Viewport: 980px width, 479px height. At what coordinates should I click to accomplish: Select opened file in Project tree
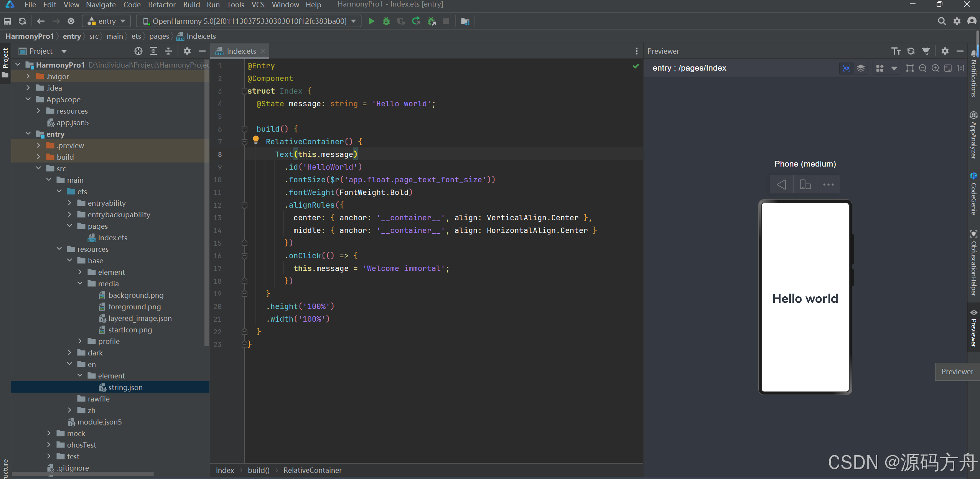tap(138, 51)
